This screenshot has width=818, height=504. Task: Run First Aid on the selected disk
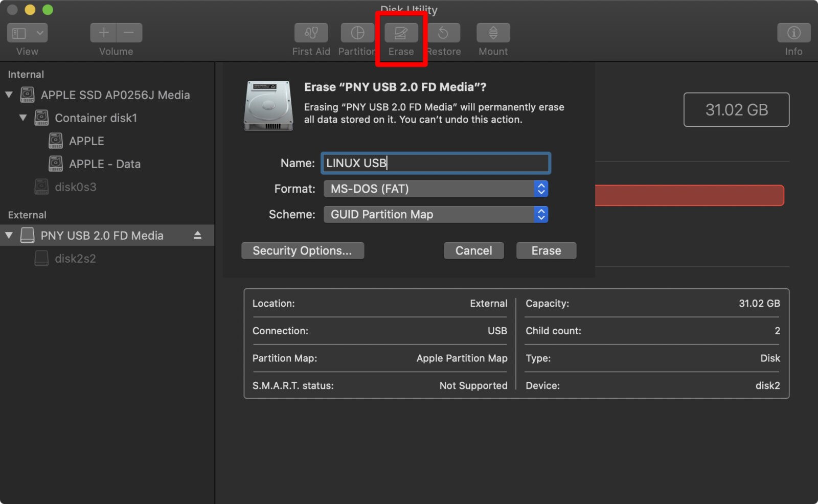[x=311, y=32]
